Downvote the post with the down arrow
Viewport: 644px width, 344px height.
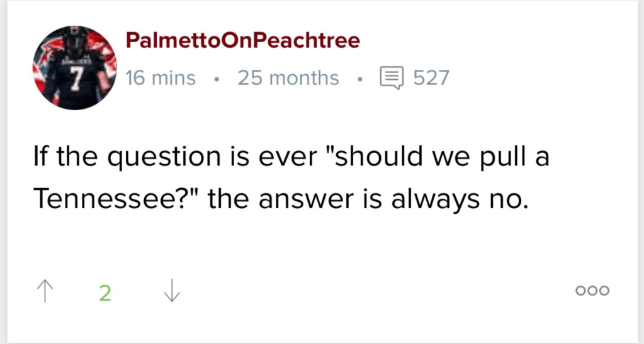171,292
